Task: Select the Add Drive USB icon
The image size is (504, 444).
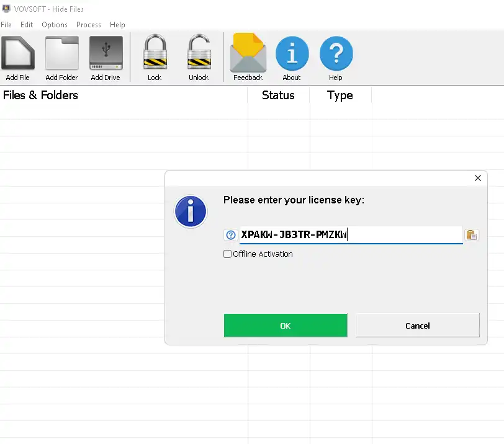Action: 106,54
